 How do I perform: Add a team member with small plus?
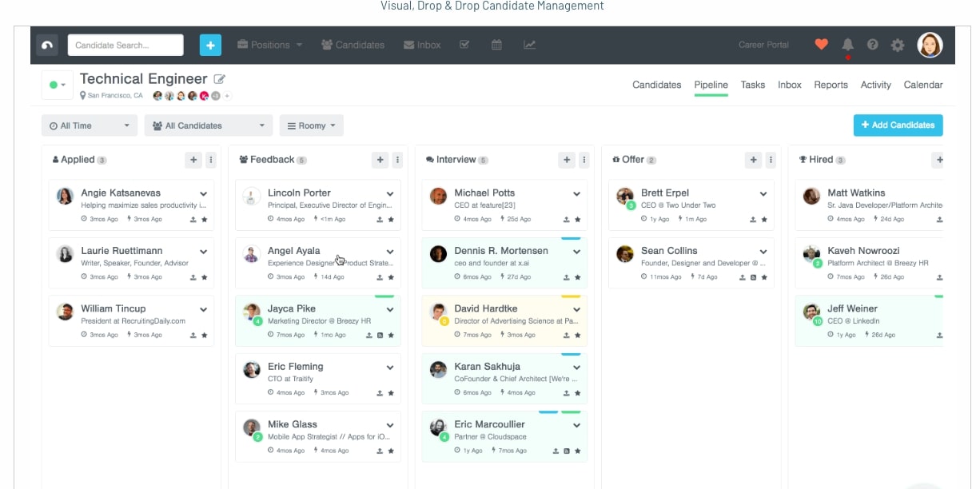click(227, 96)
